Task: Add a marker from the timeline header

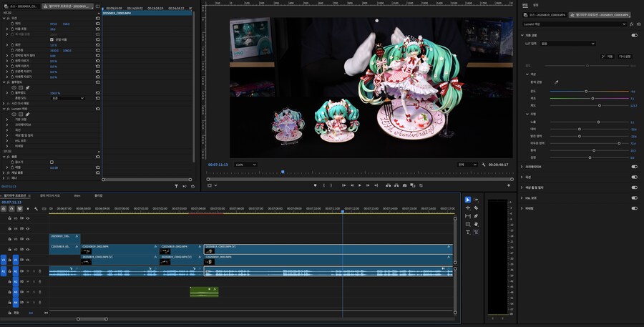Action: [28, 209]
